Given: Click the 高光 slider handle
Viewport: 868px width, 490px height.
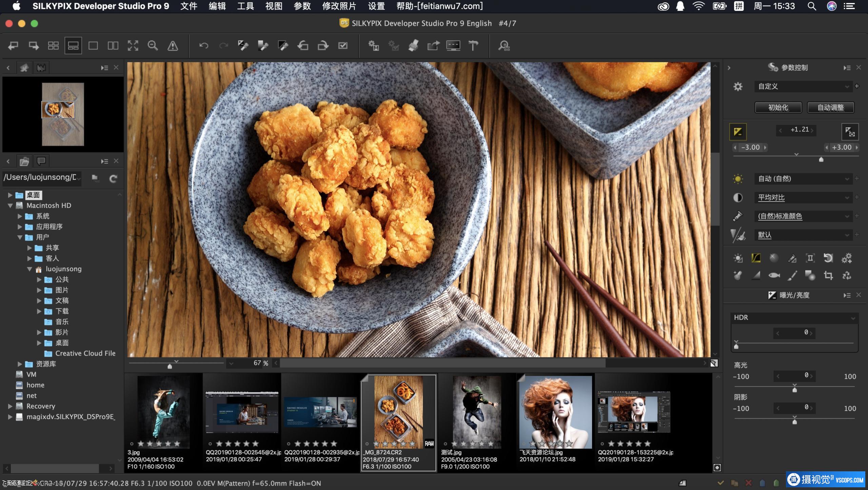Looking at the screenshot, I should pyautogui.click(x=794, y=390).
